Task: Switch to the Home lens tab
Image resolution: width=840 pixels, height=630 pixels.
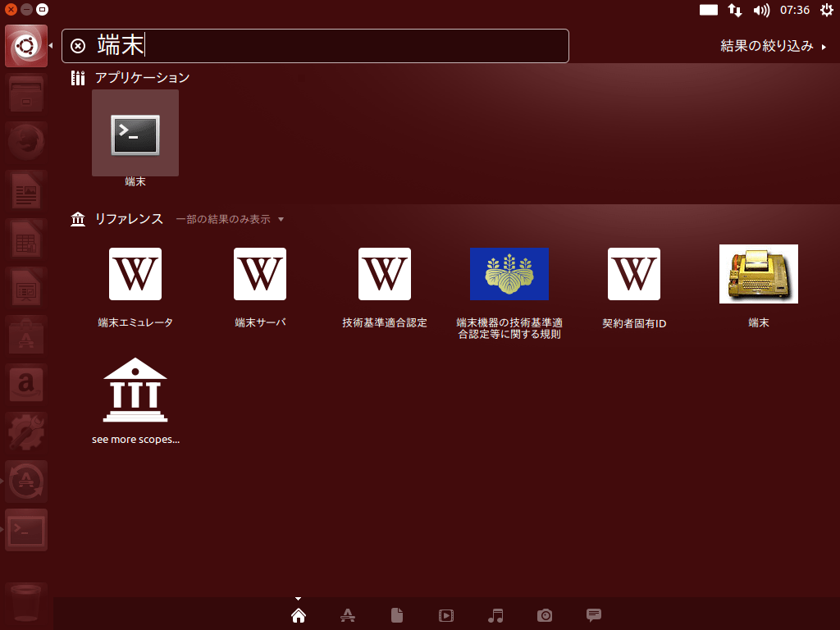Action: [x=298, y=615]
